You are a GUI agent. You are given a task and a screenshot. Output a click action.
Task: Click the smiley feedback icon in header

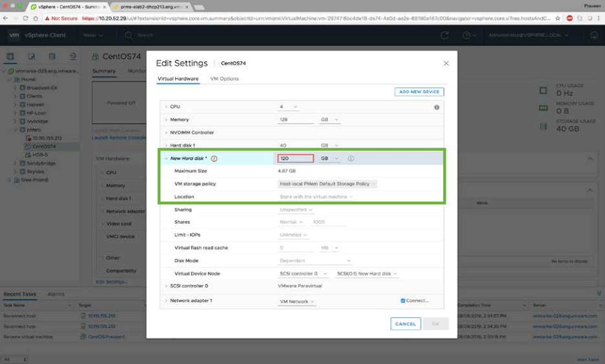(594, 35)
